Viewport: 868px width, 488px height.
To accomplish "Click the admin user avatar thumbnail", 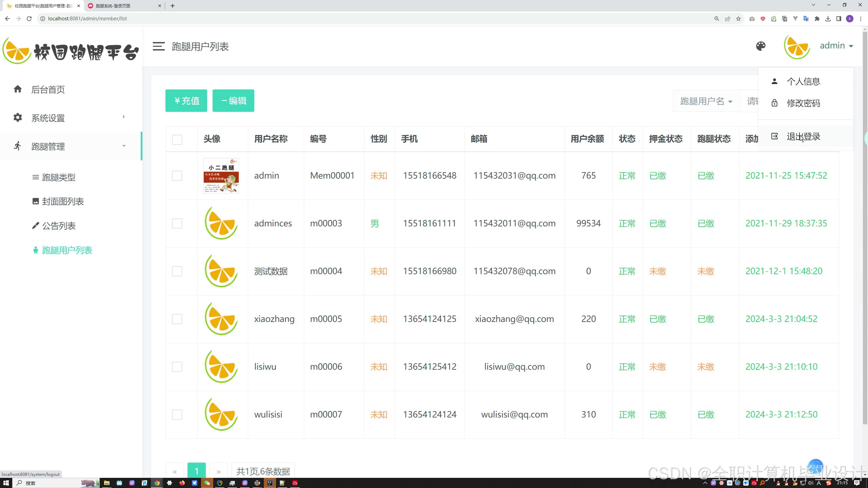I will (221, 176).
